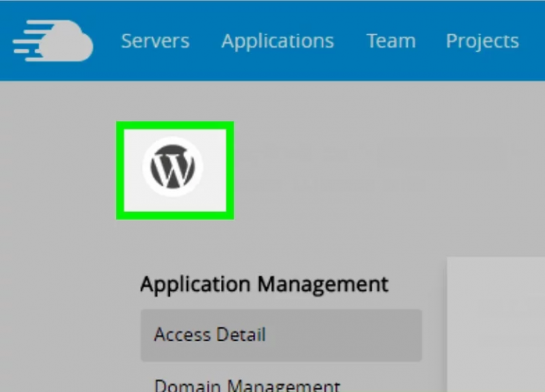Select Projects link in header

(x=482, y=41)
